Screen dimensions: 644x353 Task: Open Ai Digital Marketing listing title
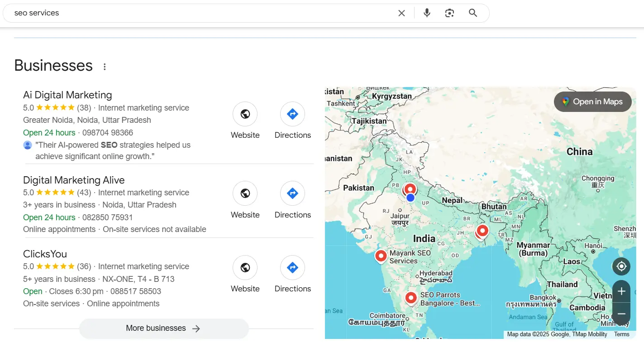67,95
